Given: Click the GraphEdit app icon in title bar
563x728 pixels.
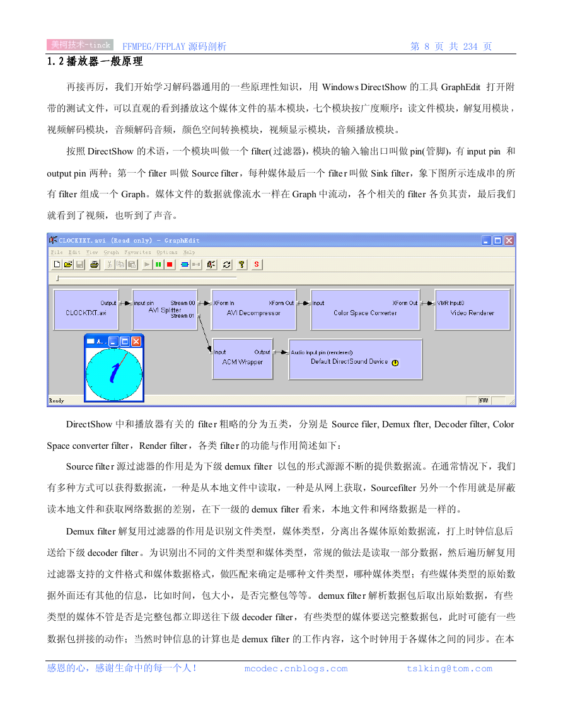Looking at the screenshot, I should [53, 240].
